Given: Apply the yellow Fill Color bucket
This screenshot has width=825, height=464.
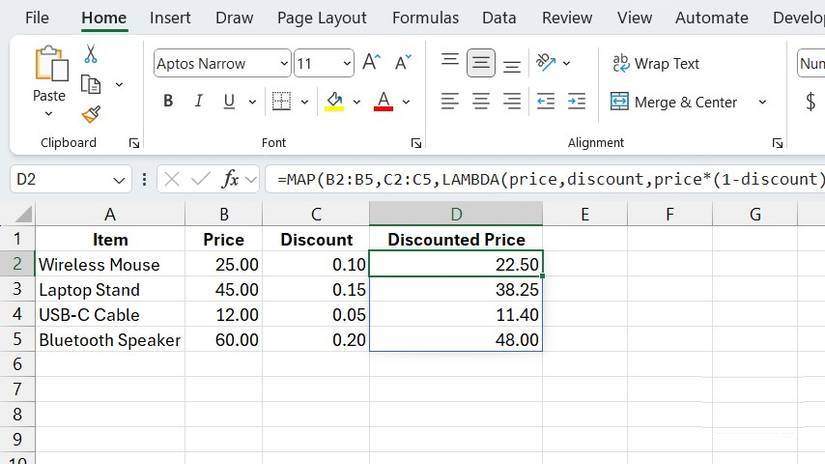Looking at the screenshot, I should (x=334, y=101).
